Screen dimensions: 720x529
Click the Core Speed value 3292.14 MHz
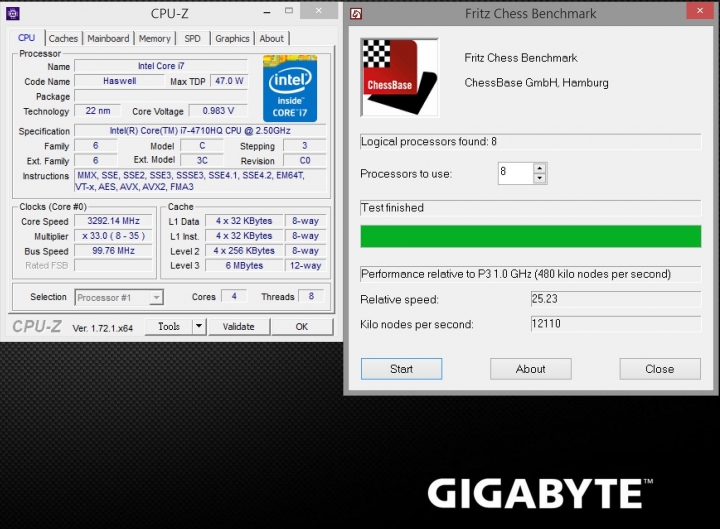pos(113,221)
